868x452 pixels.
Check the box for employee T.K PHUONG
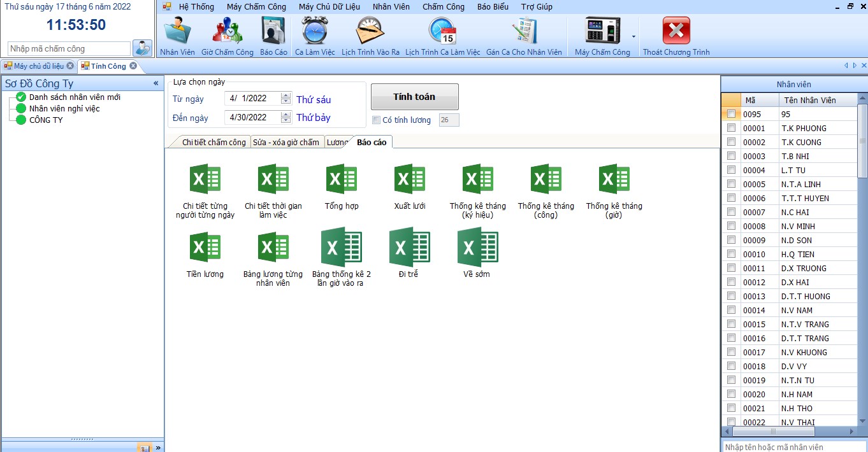click(731, 128)
